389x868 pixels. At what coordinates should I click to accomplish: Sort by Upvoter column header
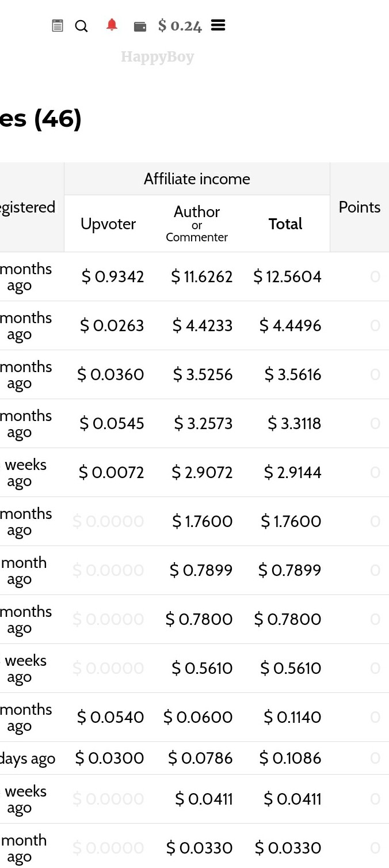click(108, 224)
